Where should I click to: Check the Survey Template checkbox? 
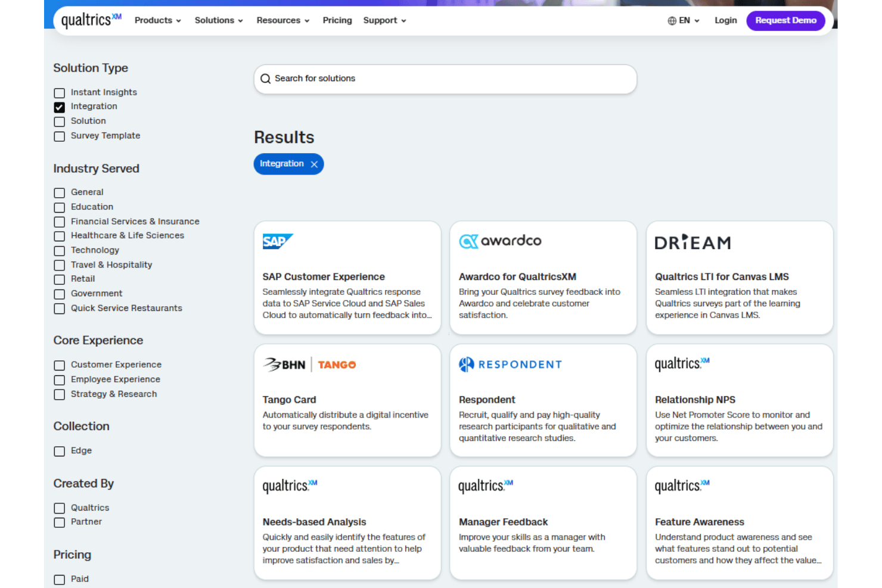60,136
